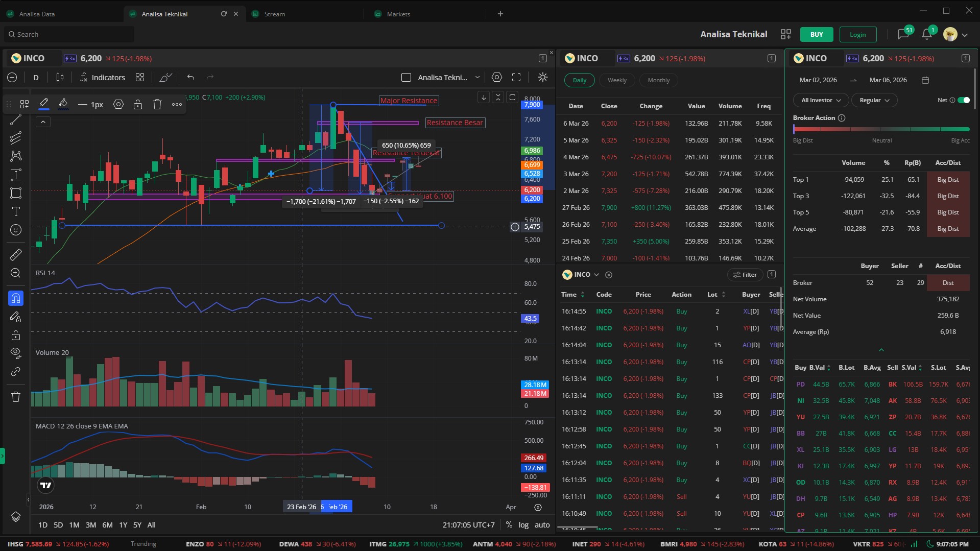
Task: Open the notifications bell
Action: tap(926, 34)
